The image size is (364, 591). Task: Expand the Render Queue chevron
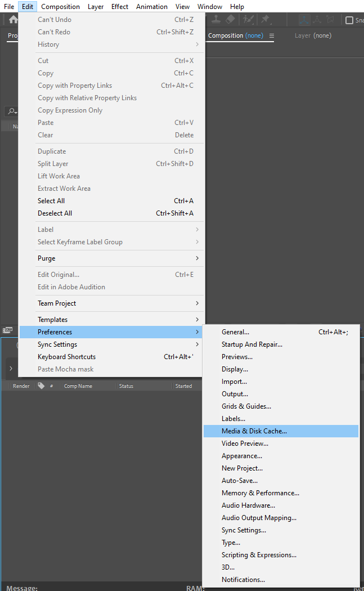(x=11, y=369)
